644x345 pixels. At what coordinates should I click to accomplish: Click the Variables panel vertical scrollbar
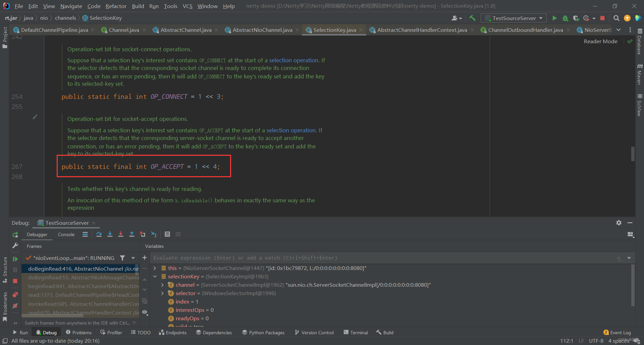633,285
